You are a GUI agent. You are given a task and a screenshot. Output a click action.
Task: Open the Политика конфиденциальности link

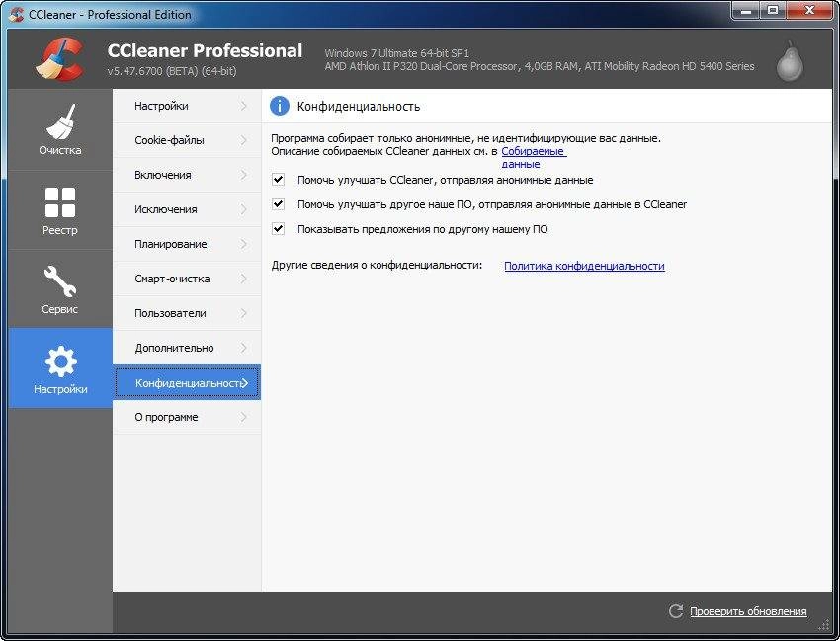click(x=584, y=266)
